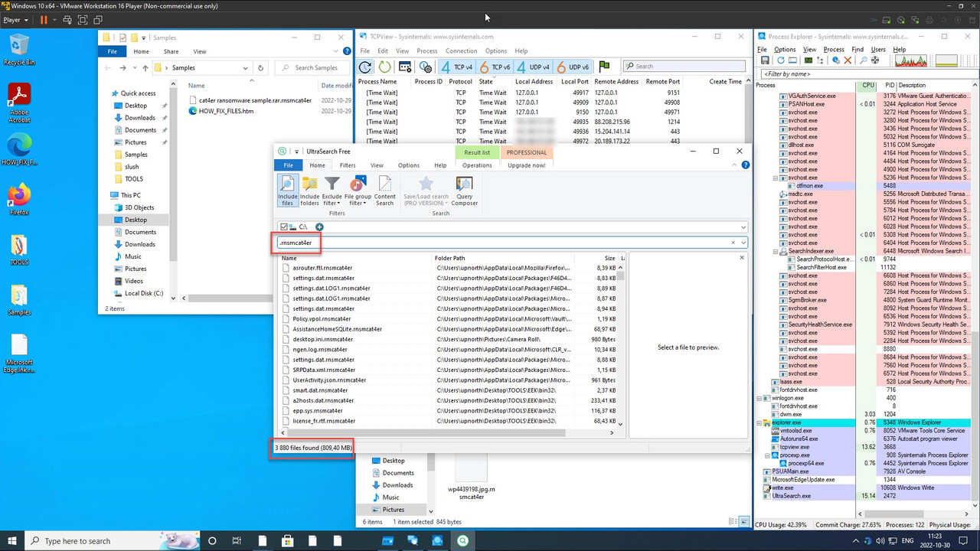Click UltraSearch results horizontal scrollbar

[446, 433]
